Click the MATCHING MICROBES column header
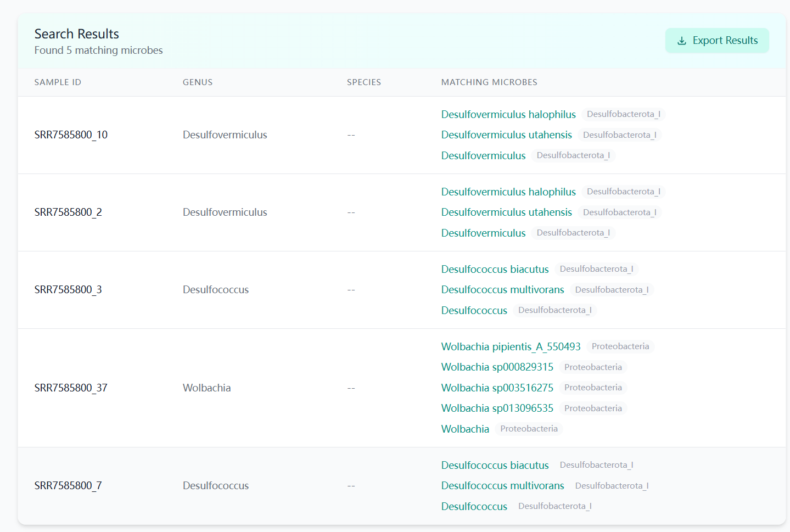 (x=489, y=82)
